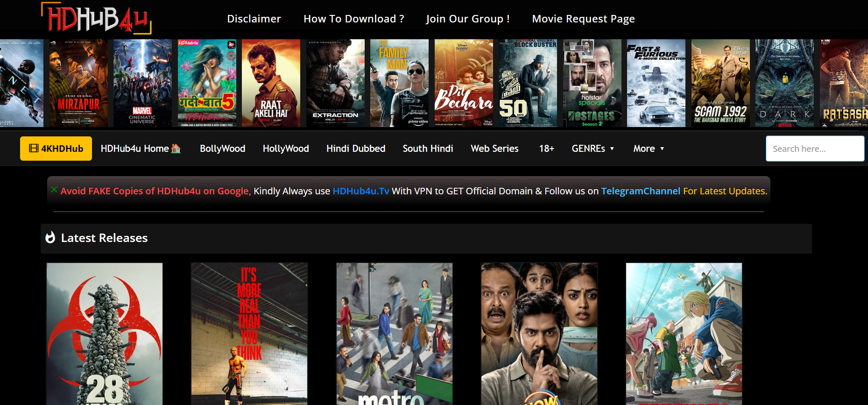
Task: Open TelegramChannel link in notice
Action: click(641, 191)
